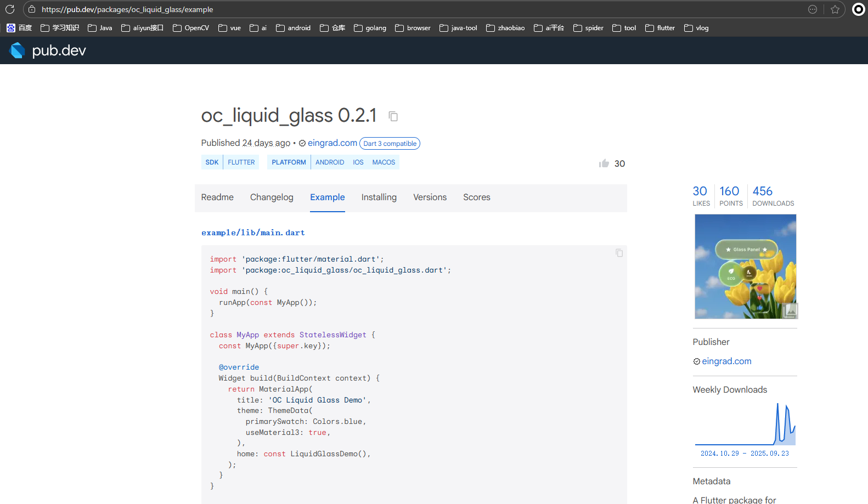
Task: Click the thumbs-up like icon
Action: coord(604,163)
